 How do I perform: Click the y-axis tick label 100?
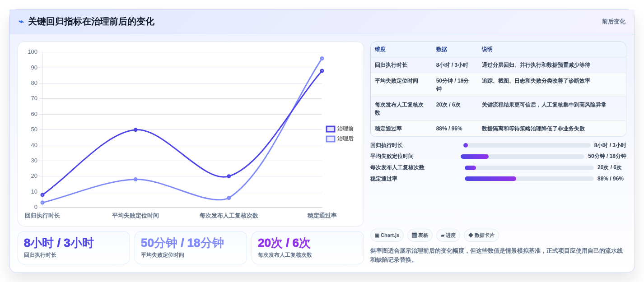33,52
